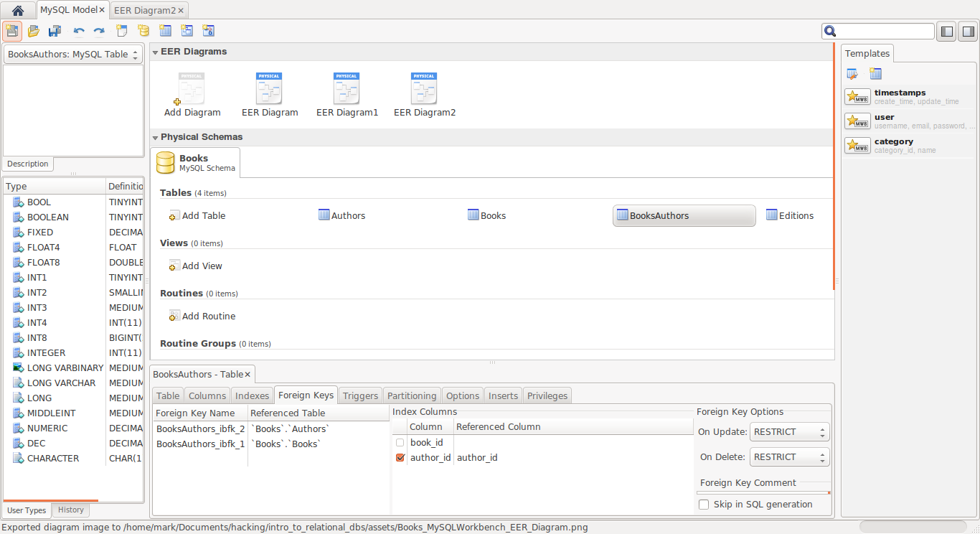Close the BooksAuthors - Table editor tab
Viewport: 980px width, 534px height.
tap(248, 374)
